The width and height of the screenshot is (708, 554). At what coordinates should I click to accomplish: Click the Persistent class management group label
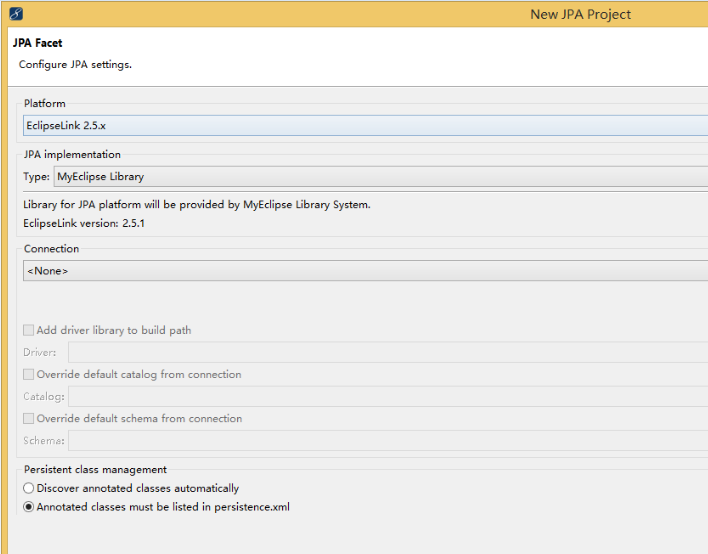(95, 470)
